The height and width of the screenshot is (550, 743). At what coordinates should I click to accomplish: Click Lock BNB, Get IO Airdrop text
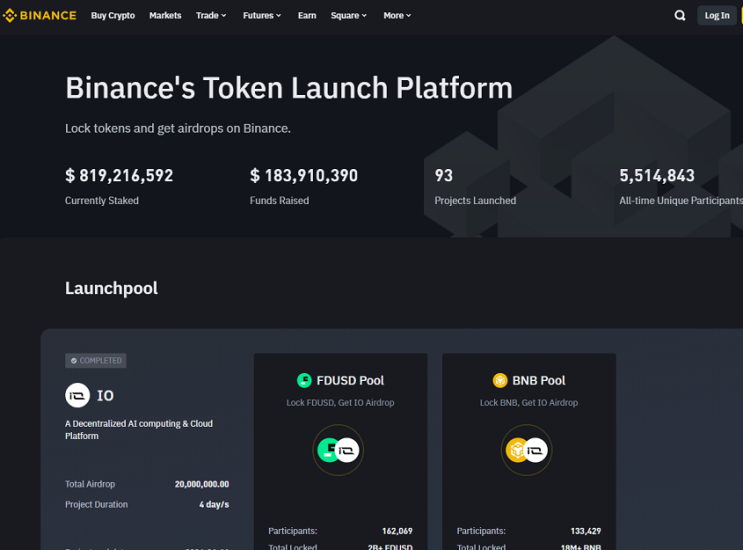tap(529, 403)
